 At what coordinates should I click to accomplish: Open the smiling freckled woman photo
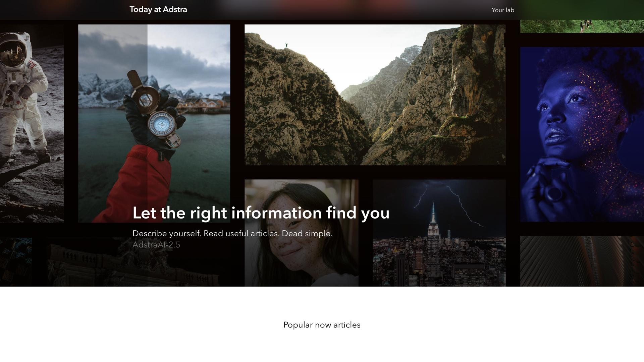(x=302, y=233)
